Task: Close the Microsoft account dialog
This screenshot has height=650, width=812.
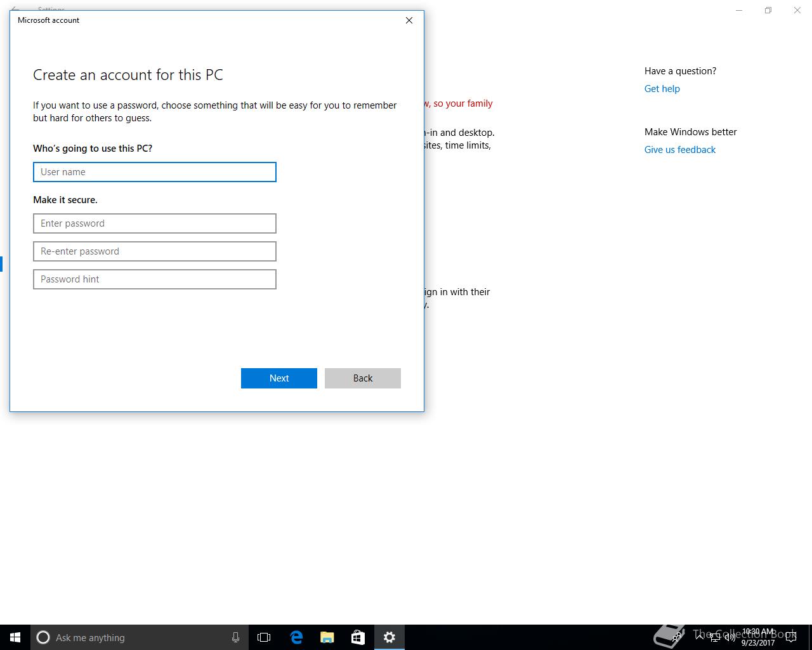Action: pos(409,20)
